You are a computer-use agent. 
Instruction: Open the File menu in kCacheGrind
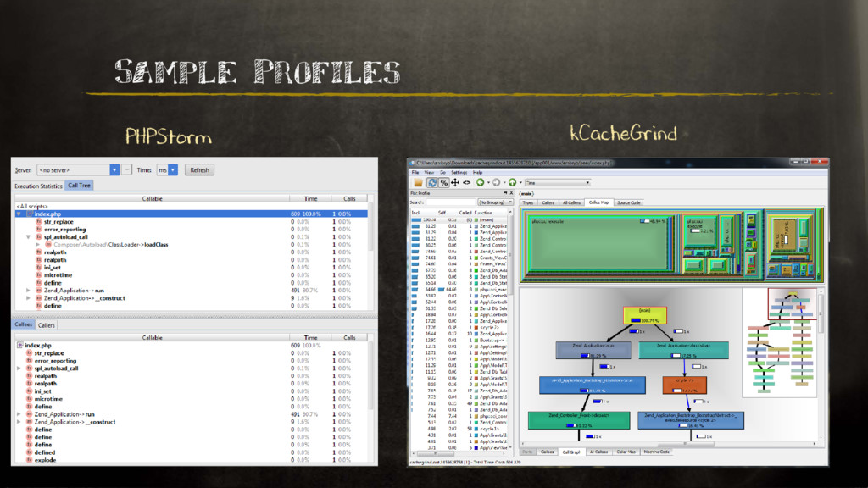point(415,173)
